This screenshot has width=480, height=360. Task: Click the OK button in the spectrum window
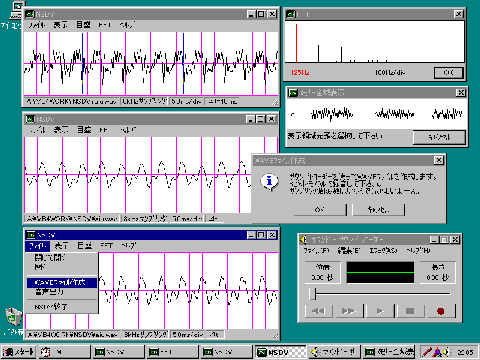449,73
